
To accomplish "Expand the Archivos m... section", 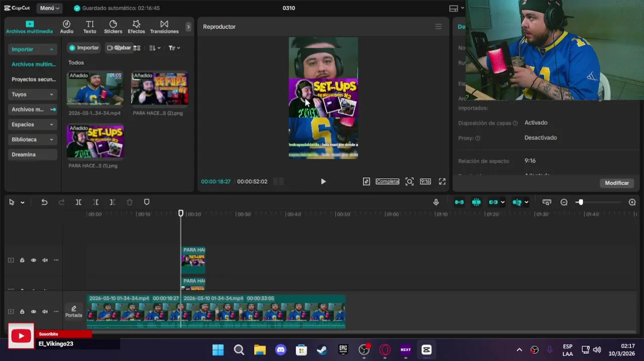I will click(33, 109).
